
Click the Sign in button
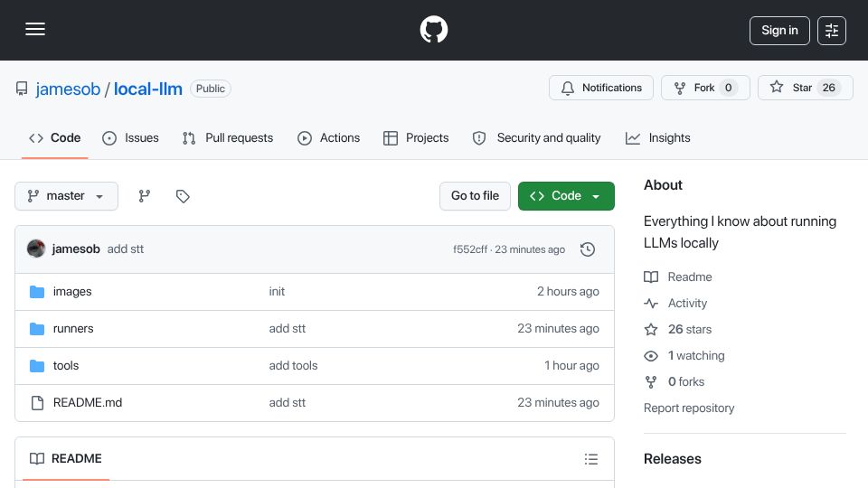click(x=779, y=31)
